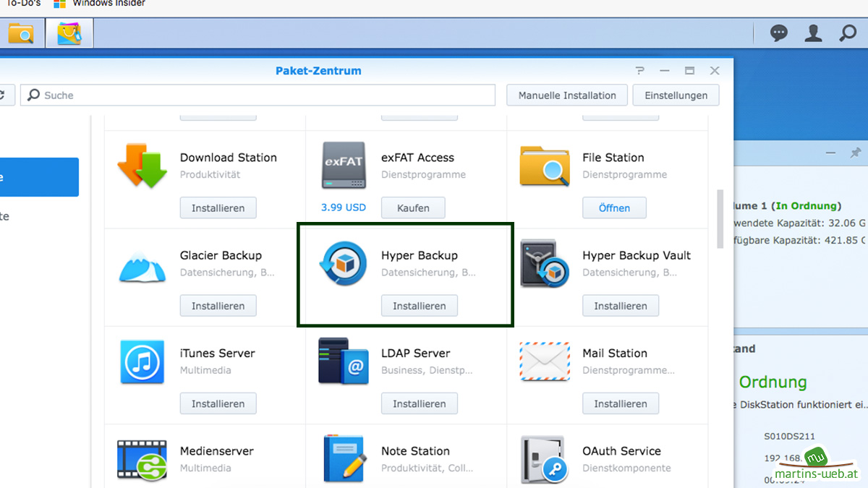
Task: Click the iTunes Server title
Action: (x=218, y=354)
